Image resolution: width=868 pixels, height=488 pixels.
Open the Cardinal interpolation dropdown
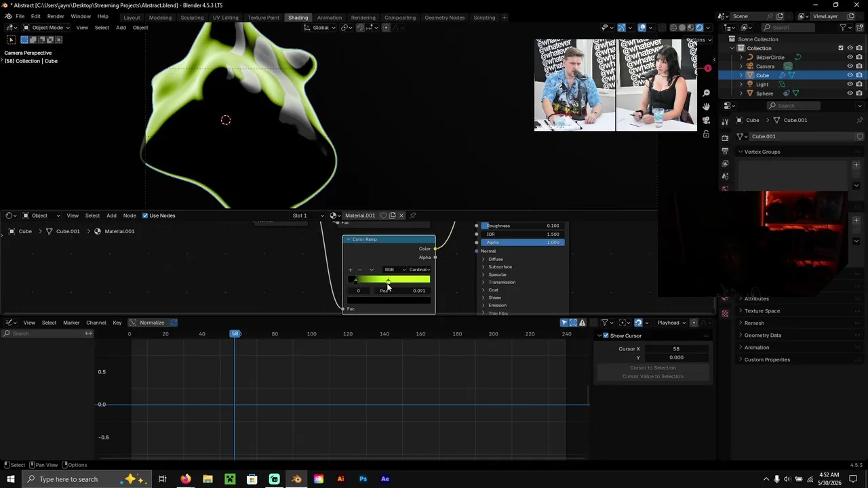(x=419, y=270)
